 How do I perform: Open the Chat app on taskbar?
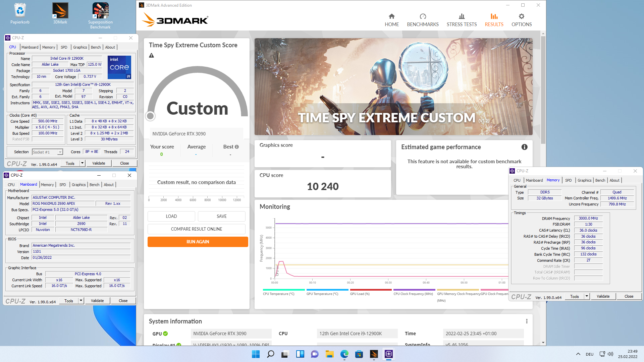[315, 354]
